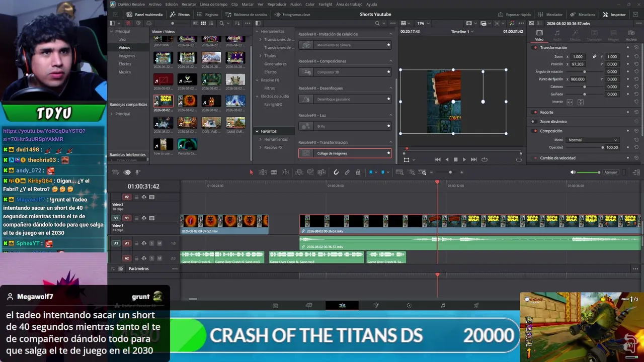The image size is (644, 362).
Task: Click Exportar rápido button
Action: (x=514, y=15)
